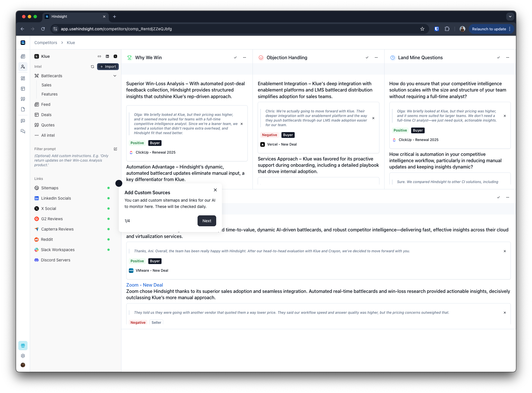Click Next in Add Custom Sources popup
532x393 pixels.
207,221
